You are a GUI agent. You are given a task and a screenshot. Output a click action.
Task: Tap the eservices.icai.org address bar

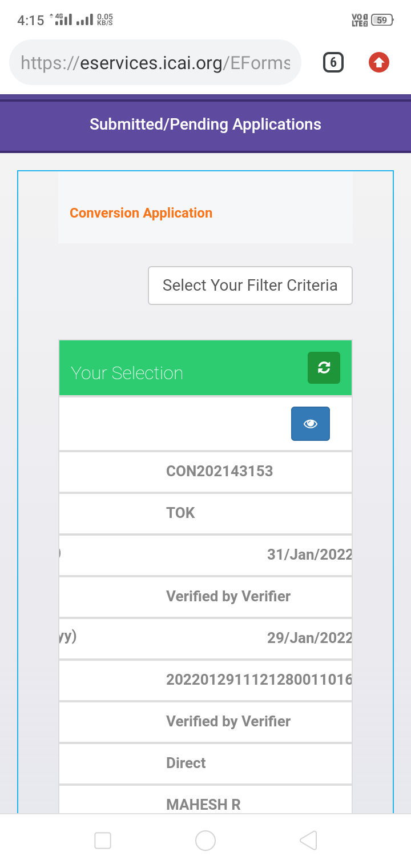(155, 62)
